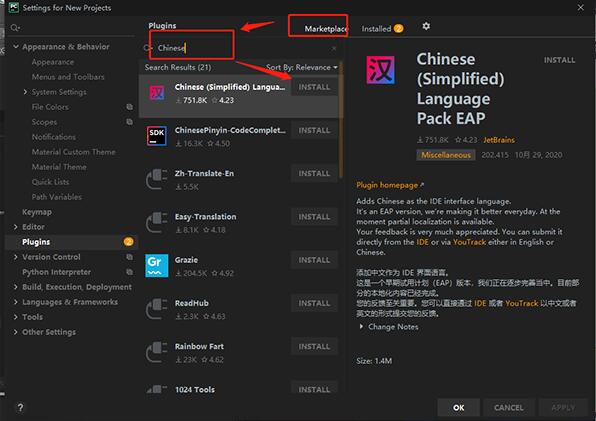This screenshot has width=596, height=421.
Task: Install the Zh-Translate-En plugin
Action: 314,173
